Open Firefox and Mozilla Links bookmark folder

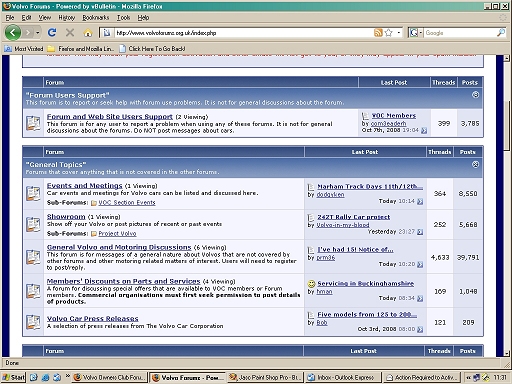[x=81, y=49]
